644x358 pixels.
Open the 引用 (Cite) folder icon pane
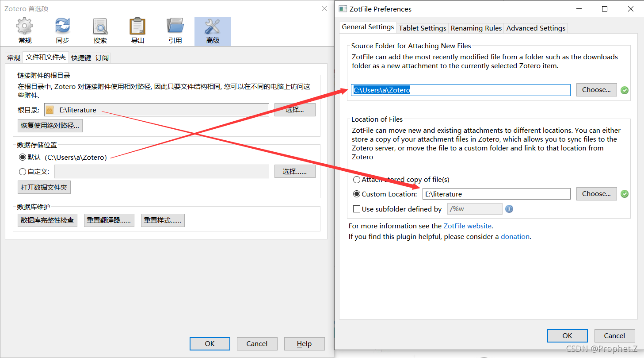pos(175,31)
